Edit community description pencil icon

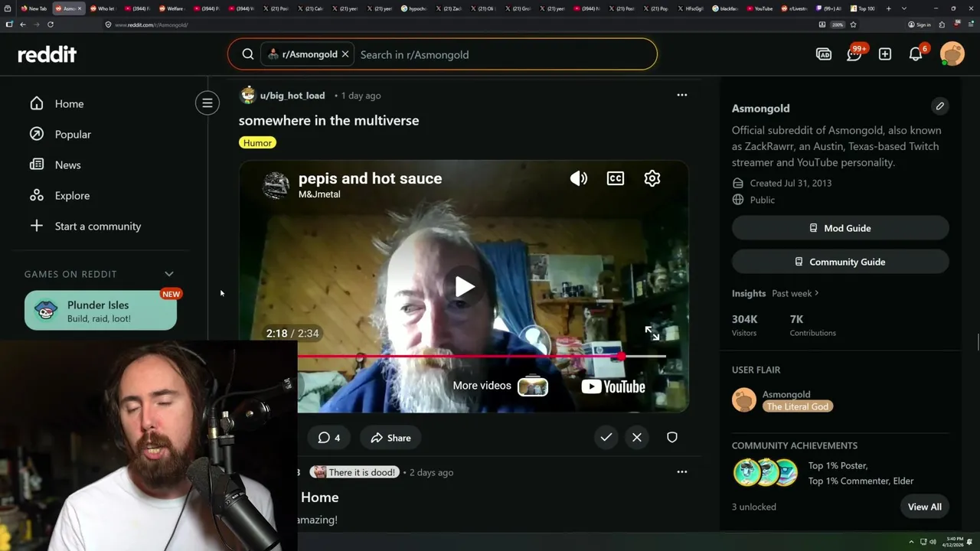tap(940, 106)
